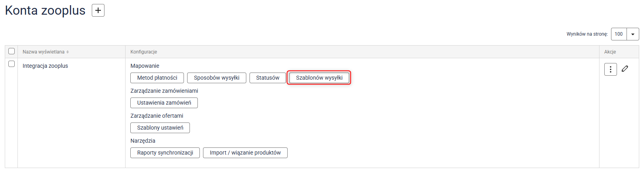View Raporty synchronizacji

[x=165, y=153]
